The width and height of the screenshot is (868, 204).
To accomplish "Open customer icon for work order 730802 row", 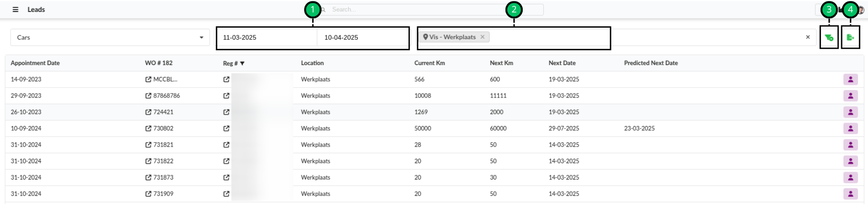I will point(850,128).
